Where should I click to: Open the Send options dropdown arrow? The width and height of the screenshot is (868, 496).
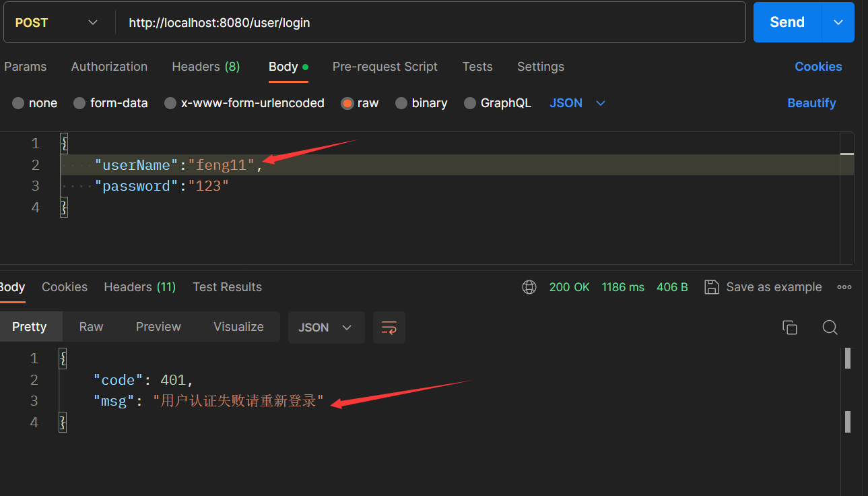tap(838, 22)
